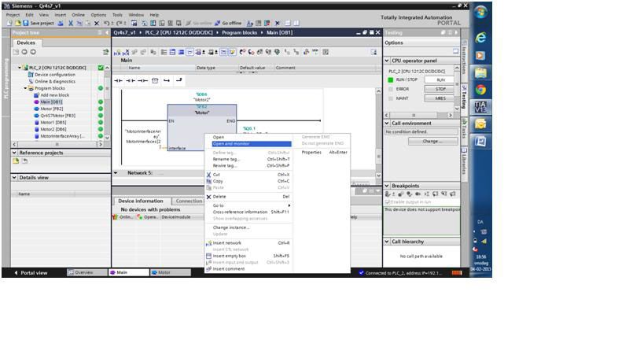The width and height of the screenshot is (644, 362).
Task: Click the Word document icon in taskbar
Action: [480, 142]
